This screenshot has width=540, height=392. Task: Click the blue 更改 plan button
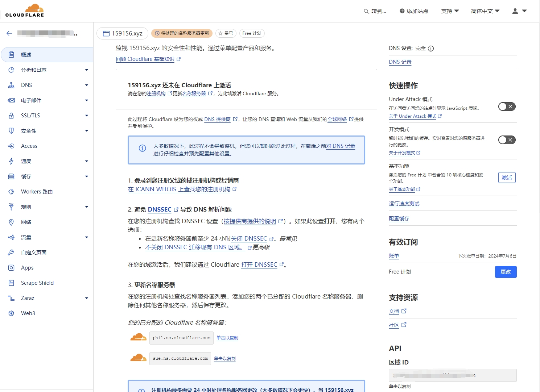(x=506, y=272)
